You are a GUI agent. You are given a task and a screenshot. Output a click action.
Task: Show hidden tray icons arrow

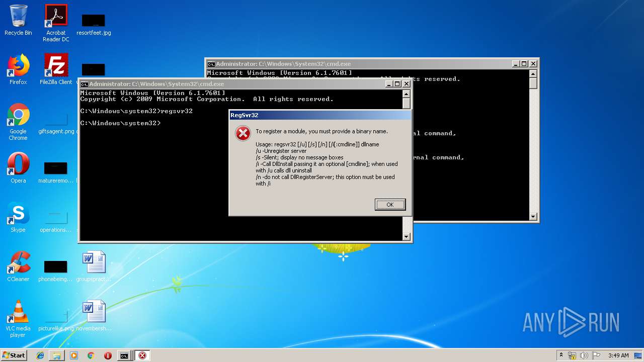pyautogui.click(x=561, y=355)
